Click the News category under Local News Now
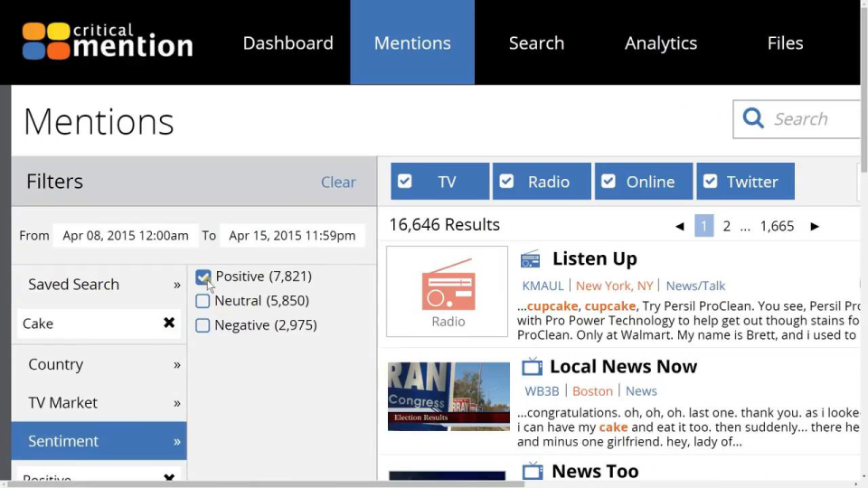The width and height of the screenshot is (868, 488). (641, 391)
